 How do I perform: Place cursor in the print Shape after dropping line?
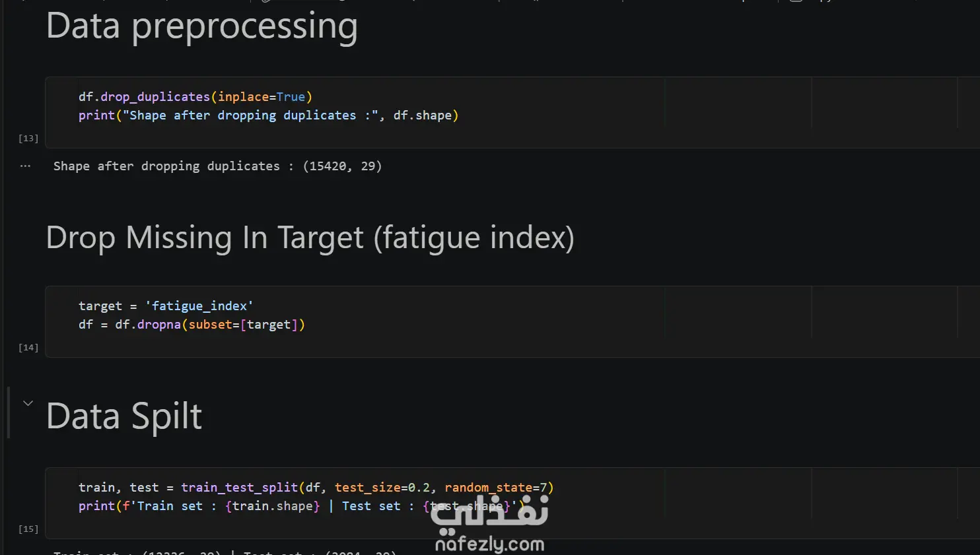pos(268,115)
